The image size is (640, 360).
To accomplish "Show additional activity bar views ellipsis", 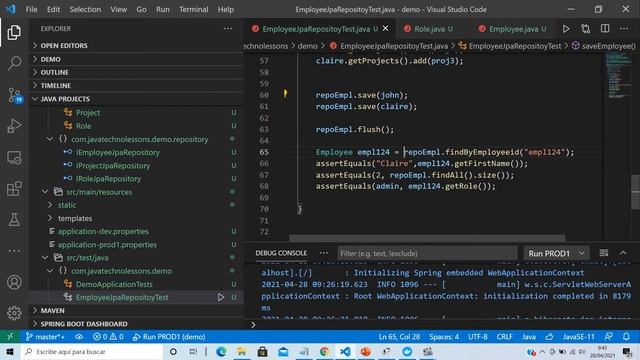I will [x=14, y=251].
